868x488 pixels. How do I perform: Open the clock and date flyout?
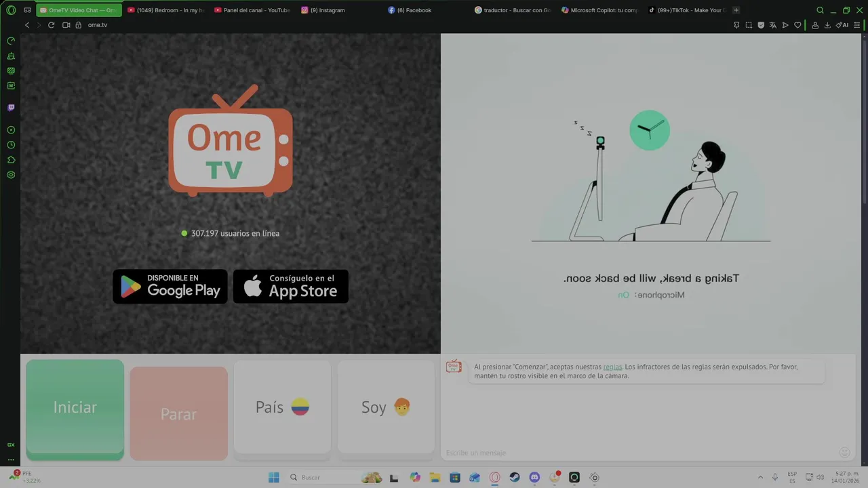844,477
